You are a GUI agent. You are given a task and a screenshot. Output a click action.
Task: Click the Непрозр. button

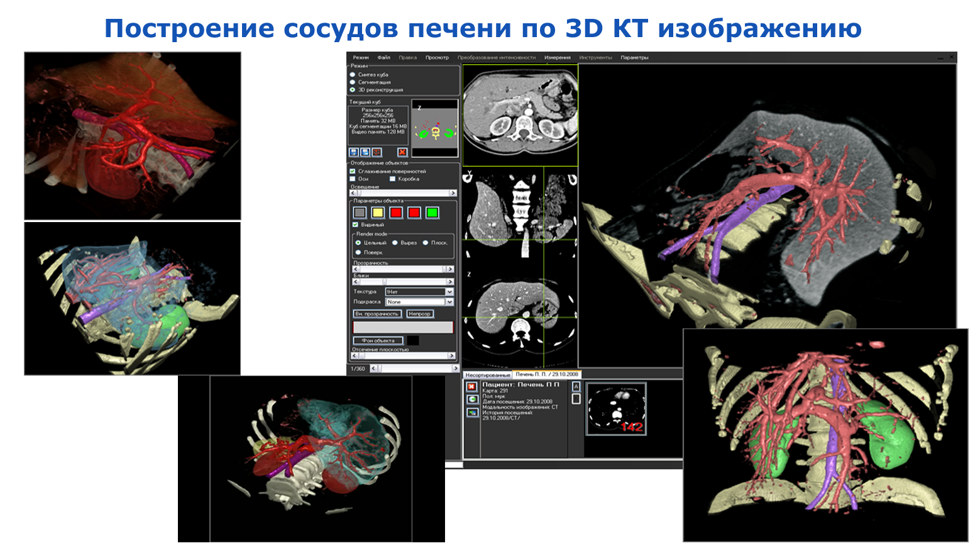click(419, 314)
